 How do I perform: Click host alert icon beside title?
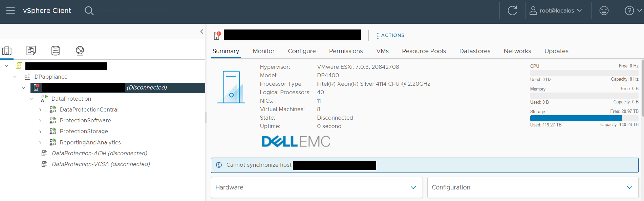pos(217,35)
